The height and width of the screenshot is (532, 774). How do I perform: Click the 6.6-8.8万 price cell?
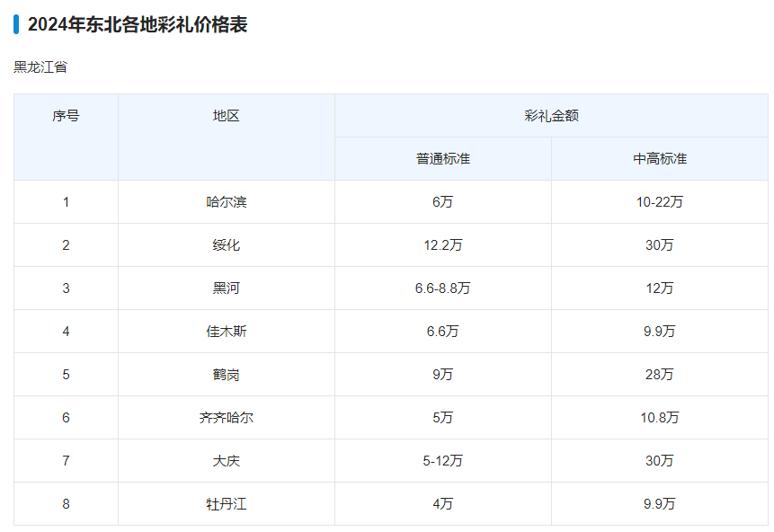tap(443, 288)
